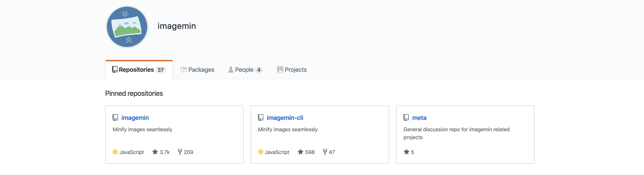Click the imagemin organization avatar

point(127,27)
